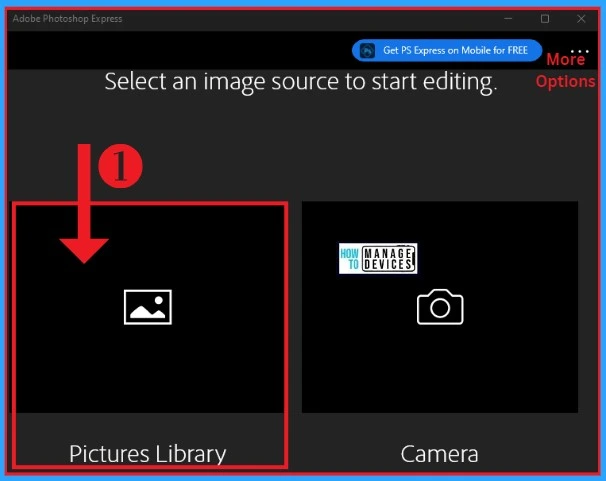Maximize the Adobe Photoshop Express window
Image resolution: width=606 pixels, height=481 pixels.
point(545,19)
